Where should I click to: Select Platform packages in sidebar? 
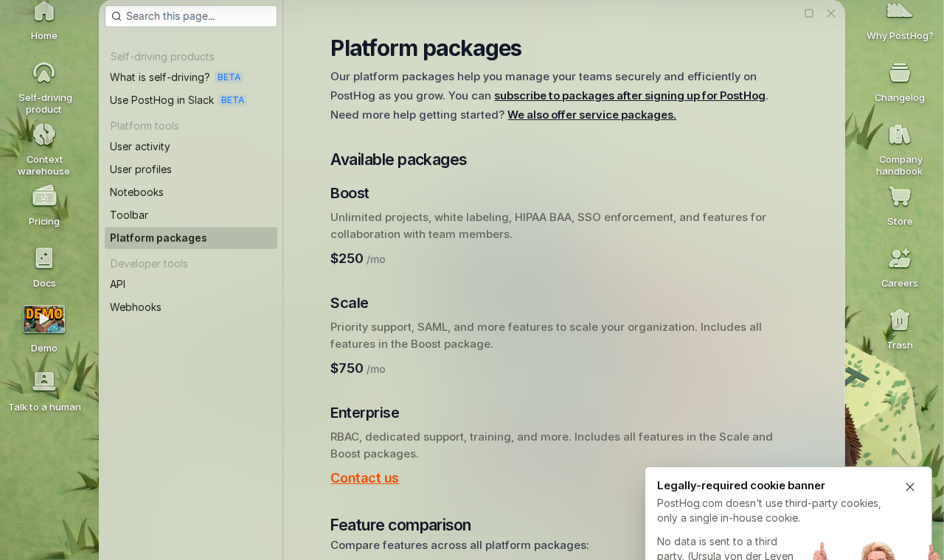(191, 238)
